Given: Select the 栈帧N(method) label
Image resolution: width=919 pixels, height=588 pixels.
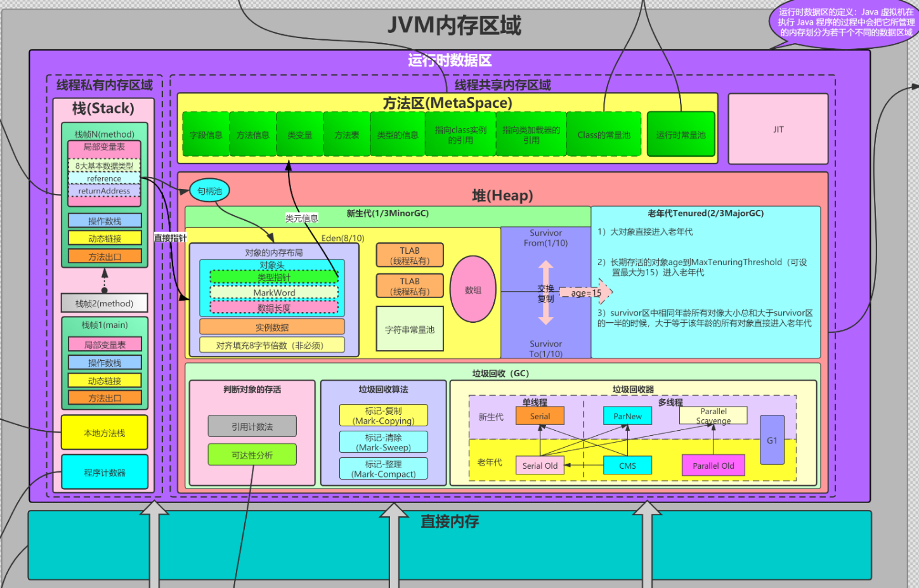Looking at the screenshot, I should click(105, 134).
